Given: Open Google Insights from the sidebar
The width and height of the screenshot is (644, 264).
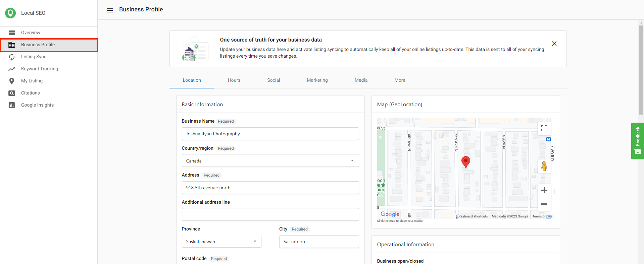Looking at the screenshot, I should click(37, 105).
